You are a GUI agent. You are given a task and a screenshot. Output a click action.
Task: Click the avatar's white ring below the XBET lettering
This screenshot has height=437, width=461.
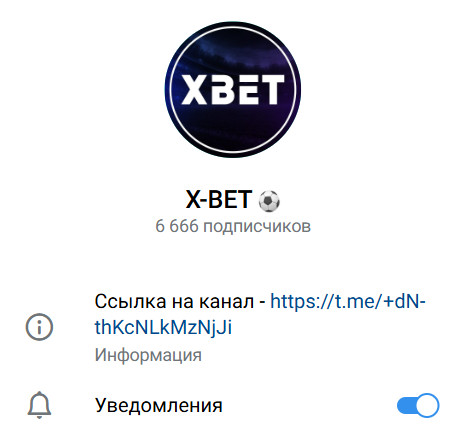pos(233,152)
